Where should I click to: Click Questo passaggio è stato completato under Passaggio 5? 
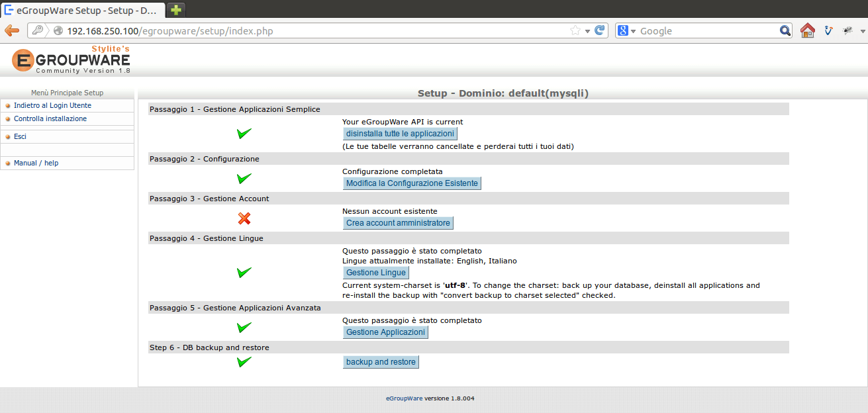412,320
